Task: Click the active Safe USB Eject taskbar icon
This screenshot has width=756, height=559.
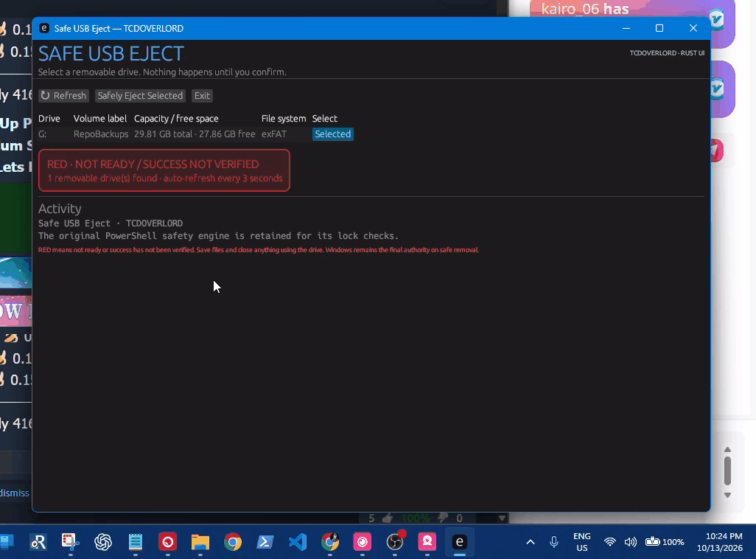Action: tap(460, 542)
